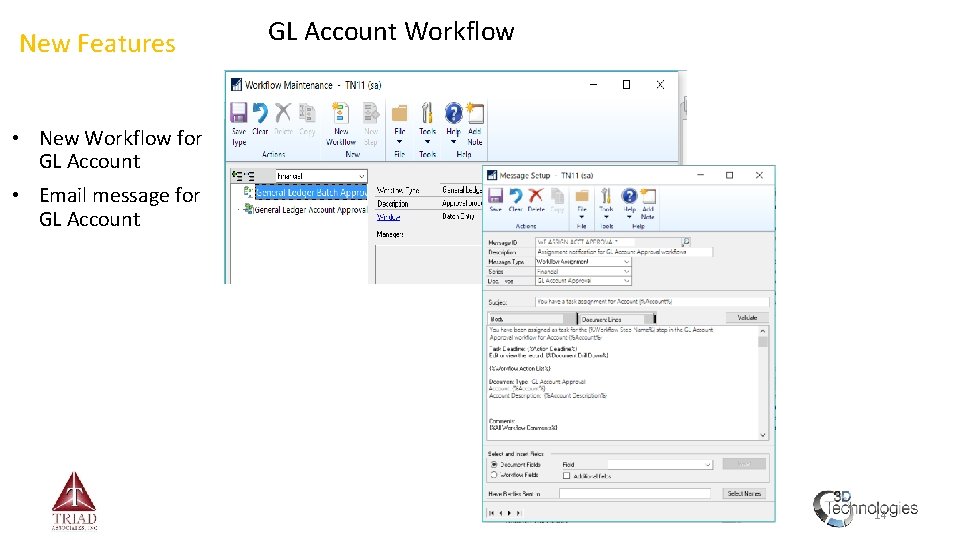Open Help menu in Message Setup ribbon
Viewport: 960px width, 540px height.
[629, 205]
